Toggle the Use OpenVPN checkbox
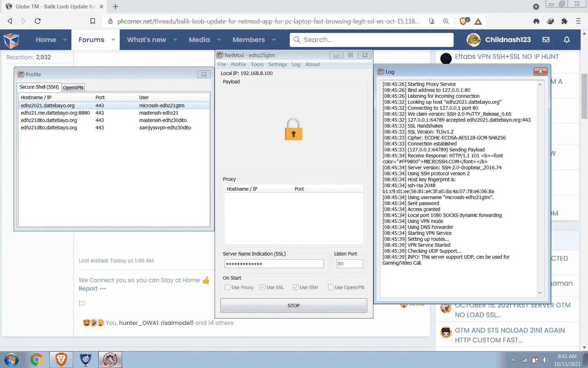Screen dimensions: 588x368 [331, 287]
